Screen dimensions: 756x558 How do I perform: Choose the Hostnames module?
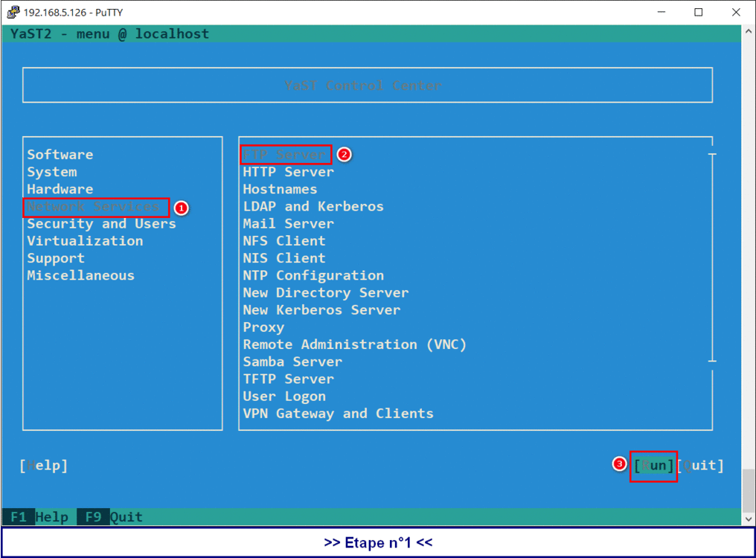point(280,189)
